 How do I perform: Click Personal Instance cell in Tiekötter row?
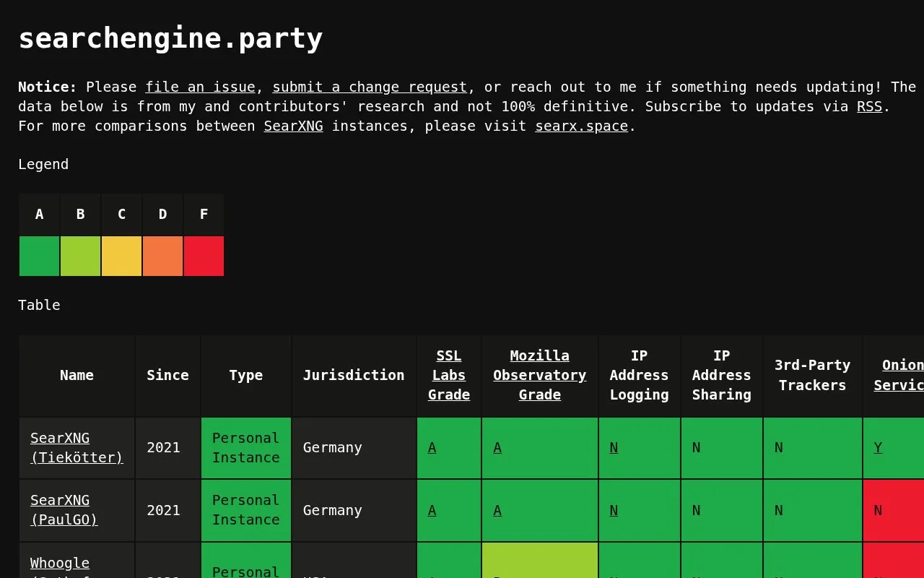tap(246, 448)
